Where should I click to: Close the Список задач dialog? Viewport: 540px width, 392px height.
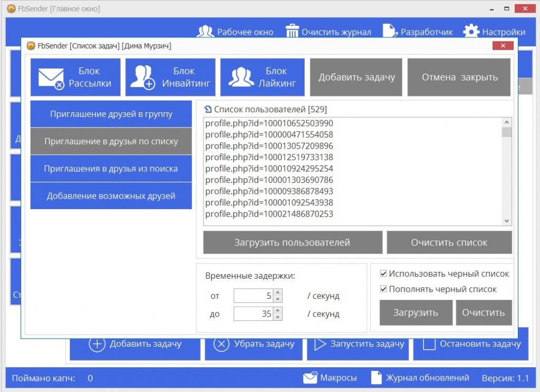coord(503,45)
